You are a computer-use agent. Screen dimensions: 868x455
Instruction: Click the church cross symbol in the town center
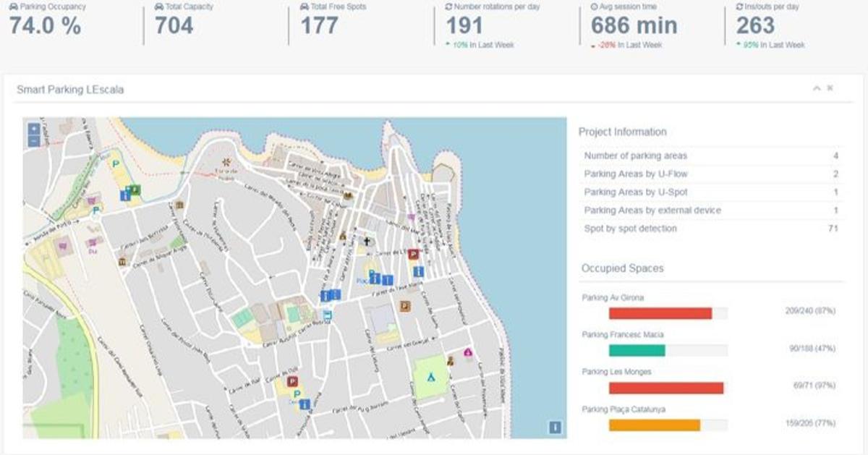tap(367, 242)
